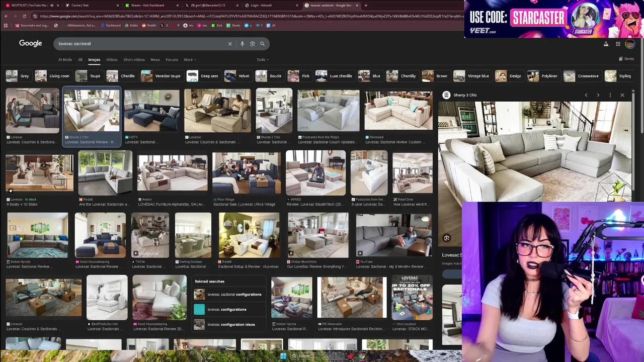Filter images by the Deep seat chip
Screen dimensions: 644x362
[x=203, y=76]
